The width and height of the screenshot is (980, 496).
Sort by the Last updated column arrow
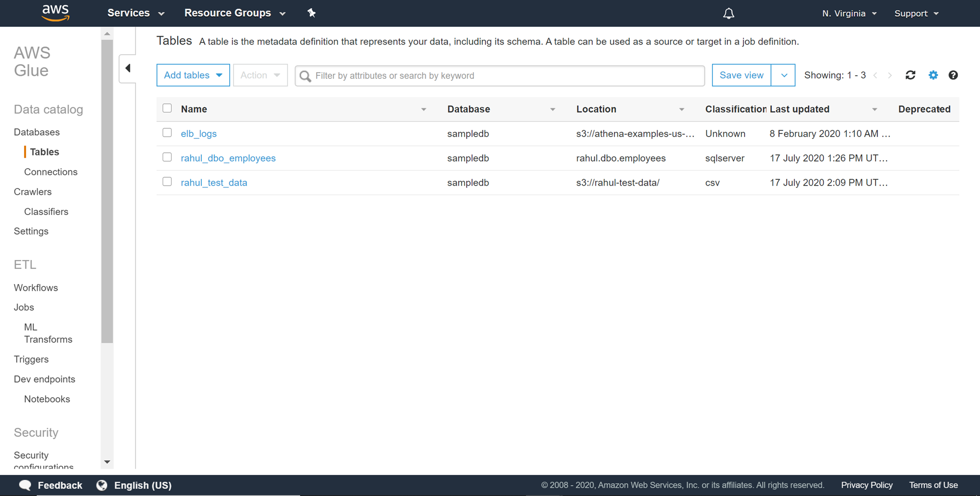click(875, 110)
